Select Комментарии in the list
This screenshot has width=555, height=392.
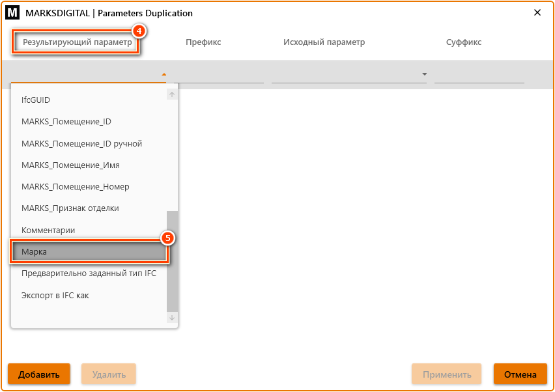coord(48,231)
